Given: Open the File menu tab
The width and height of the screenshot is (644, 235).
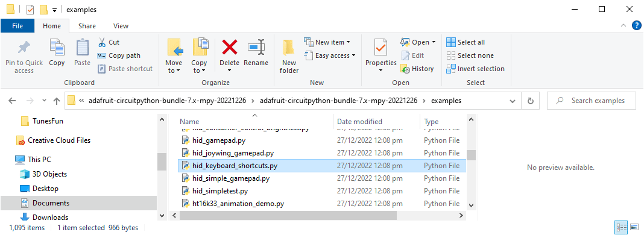Looking at the screenshot, I should tap(17, 26).
